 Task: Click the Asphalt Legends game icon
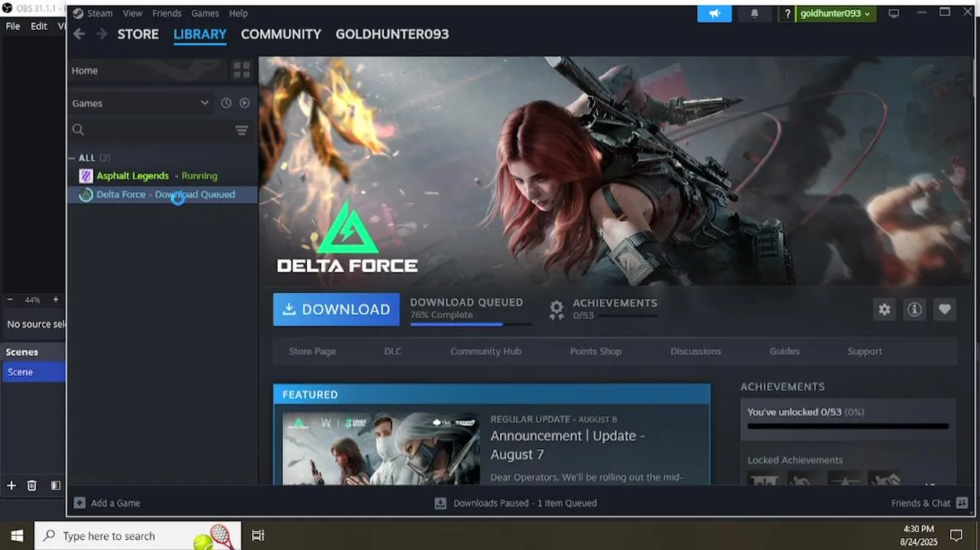(x=86, y=176)
